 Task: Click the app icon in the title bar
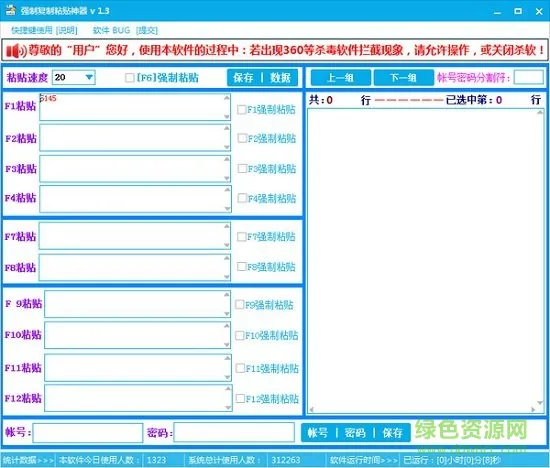click(11, 10)
